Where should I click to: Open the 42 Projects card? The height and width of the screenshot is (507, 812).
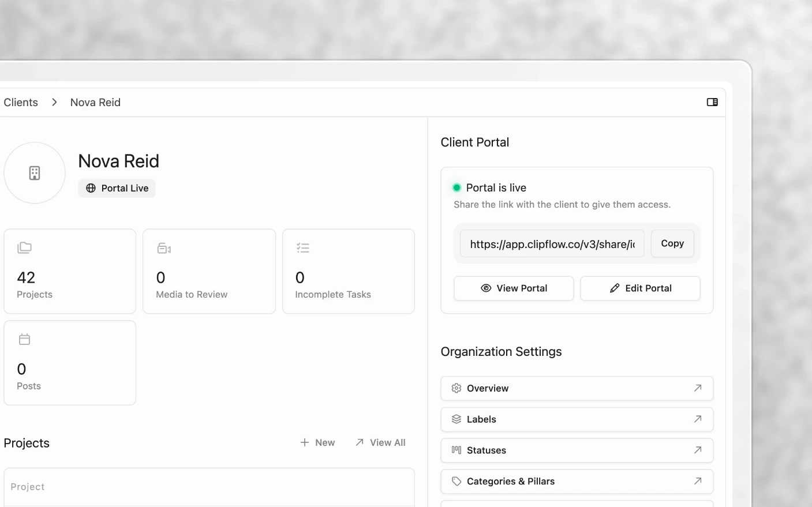tap(70, 271)
